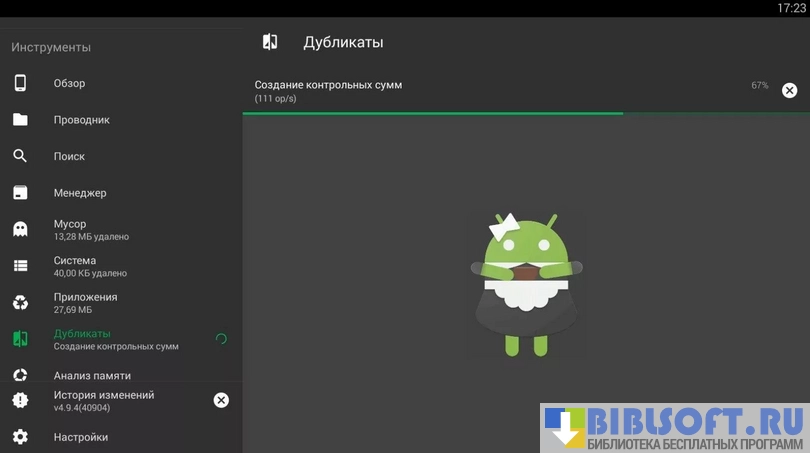Open История изменений v4.9.4 entry
The image size is (810, 453).
[x=104, y=400]
